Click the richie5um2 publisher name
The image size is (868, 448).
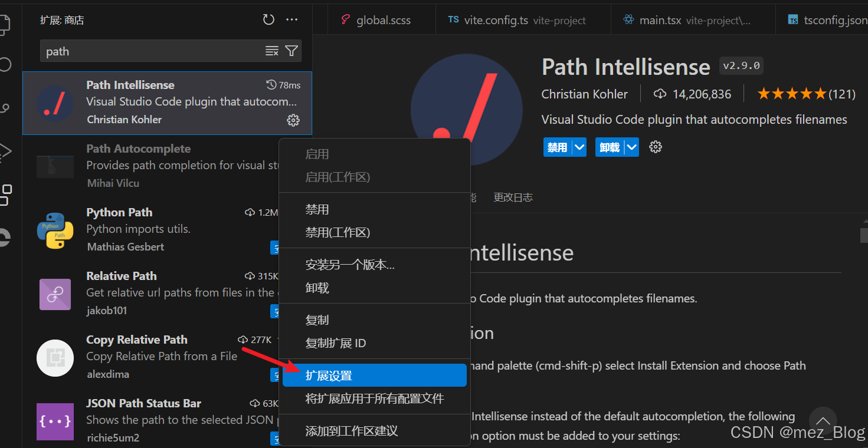[x=113, y=438]
